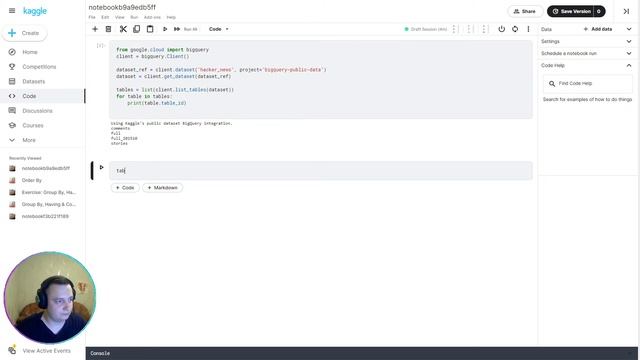Viewport: 640px width, 360px height.
Task: Click the Share button
Action: coord(524,11)
